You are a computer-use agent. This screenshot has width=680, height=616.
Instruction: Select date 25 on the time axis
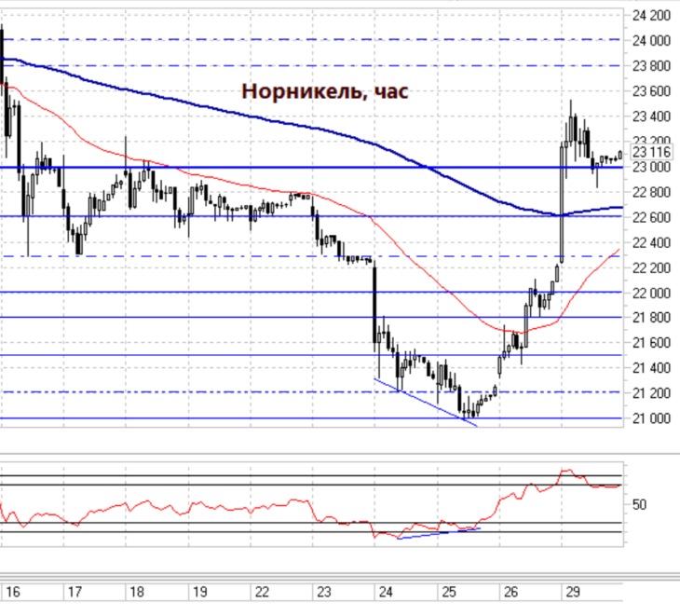(x=449, y=592)
